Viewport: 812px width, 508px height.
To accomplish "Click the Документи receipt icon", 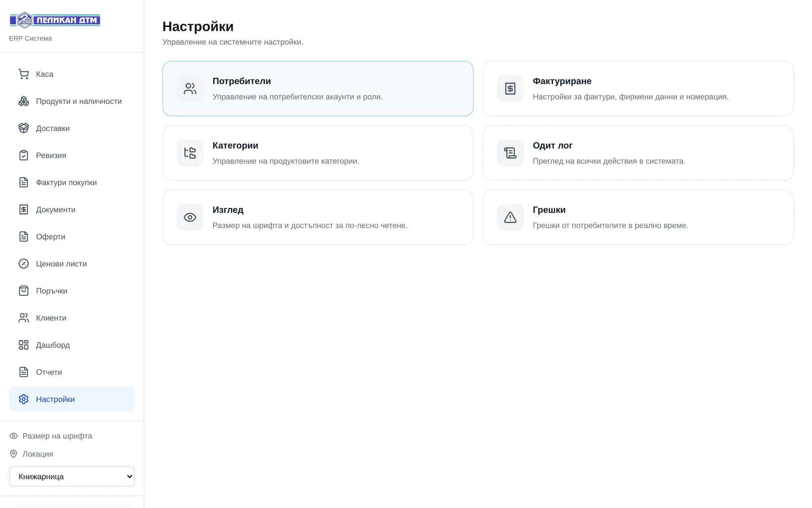I will tap(24, 209).
